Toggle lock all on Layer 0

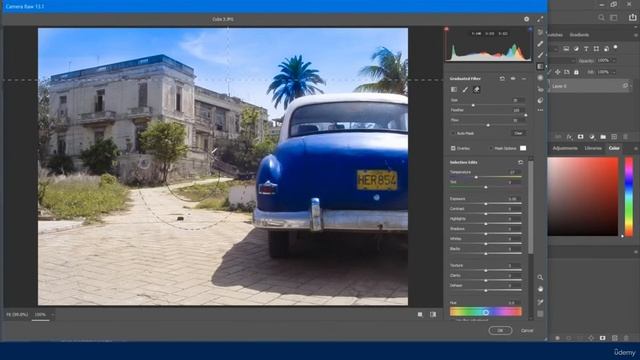tap(576, 72)
